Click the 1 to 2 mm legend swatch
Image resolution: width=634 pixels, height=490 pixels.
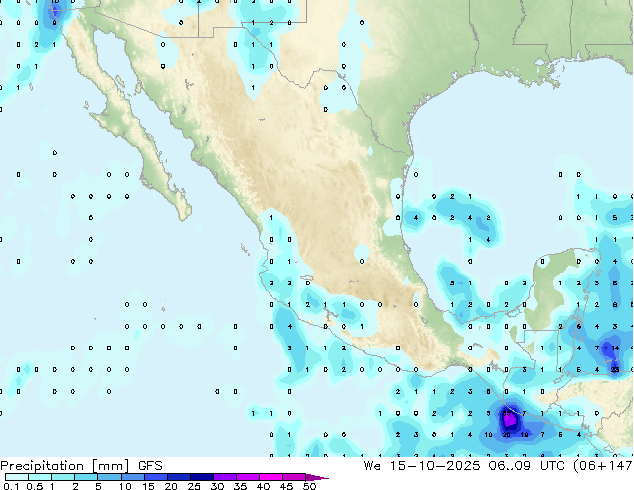(x=63, y=477)
